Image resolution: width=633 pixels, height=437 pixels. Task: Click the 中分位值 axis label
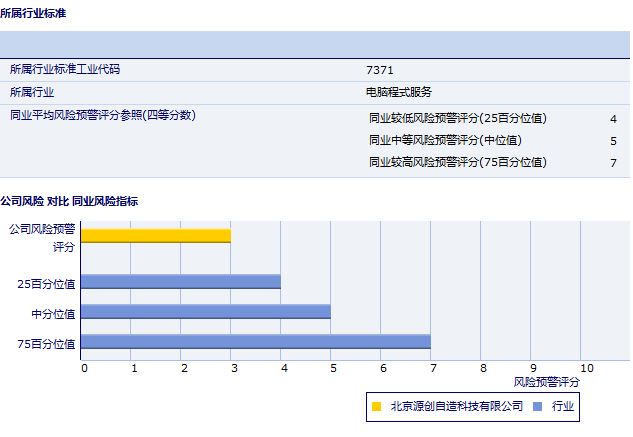tap(53, 314)
